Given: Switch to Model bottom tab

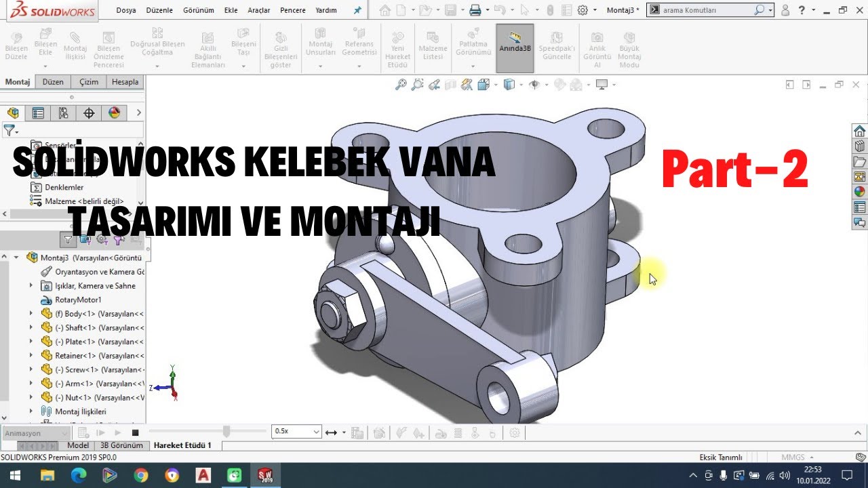Looking at the screenshot, I should 78,445.
